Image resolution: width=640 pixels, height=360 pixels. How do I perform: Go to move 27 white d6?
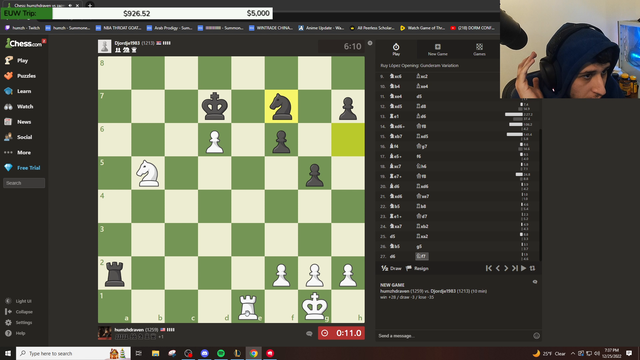(393, 256)
